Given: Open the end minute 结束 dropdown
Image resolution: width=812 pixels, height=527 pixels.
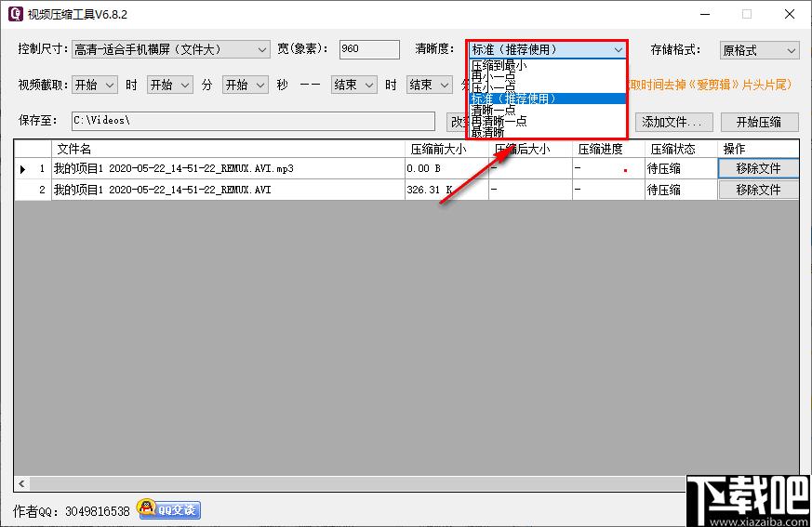Looking at the screenshot, I should [430, 85].
